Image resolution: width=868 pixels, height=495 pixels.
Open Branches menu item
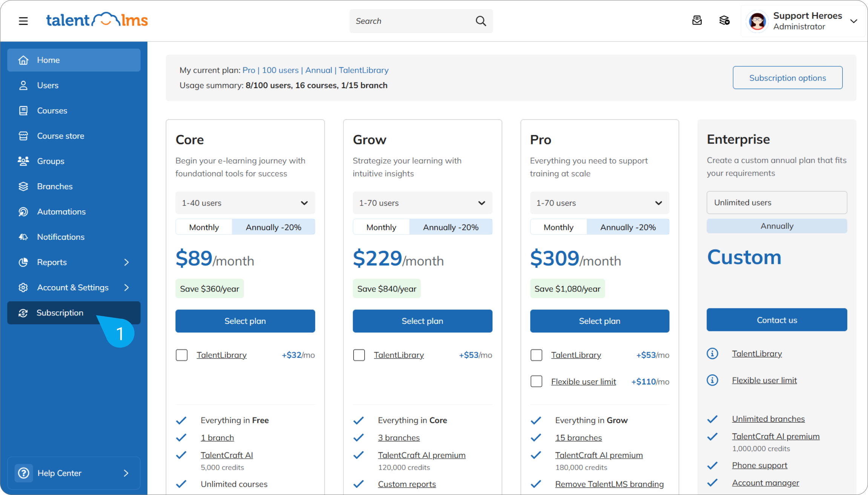tap(74, 186)
